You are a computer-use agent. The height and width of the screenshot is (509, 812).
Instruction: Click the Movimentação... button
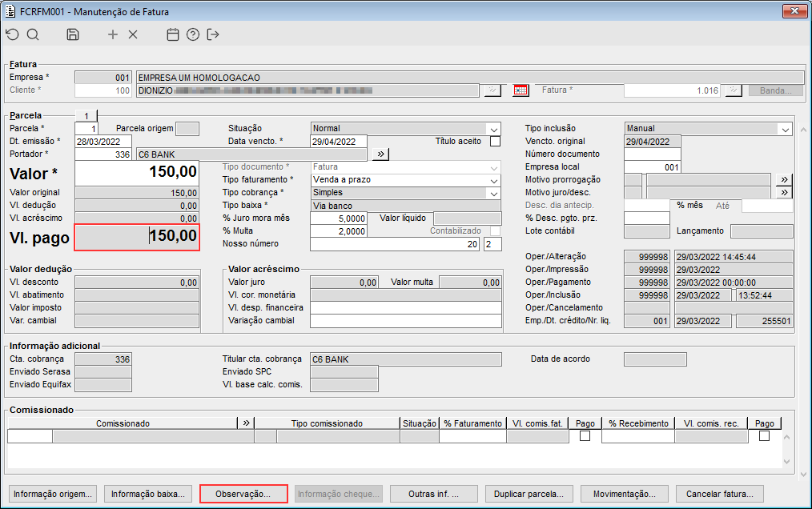point(625,494)
